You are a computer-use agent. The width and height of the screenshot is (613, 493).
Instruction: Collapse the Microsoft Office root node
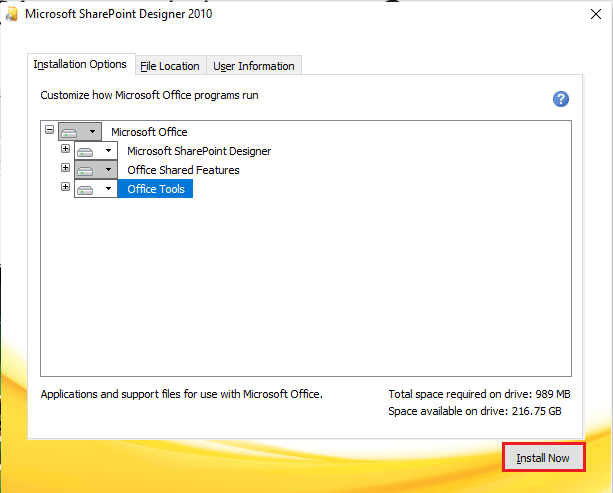point(49,130)
